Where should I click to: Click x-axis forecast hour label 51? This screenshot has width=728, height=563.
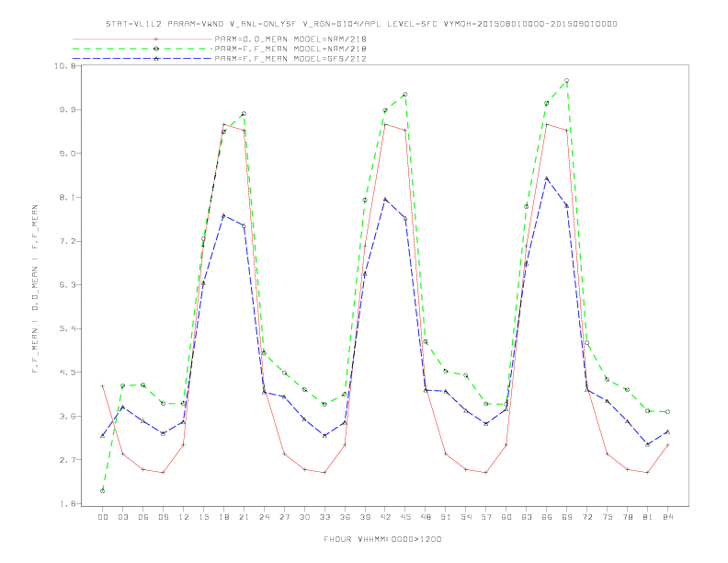tap(446, 517)
